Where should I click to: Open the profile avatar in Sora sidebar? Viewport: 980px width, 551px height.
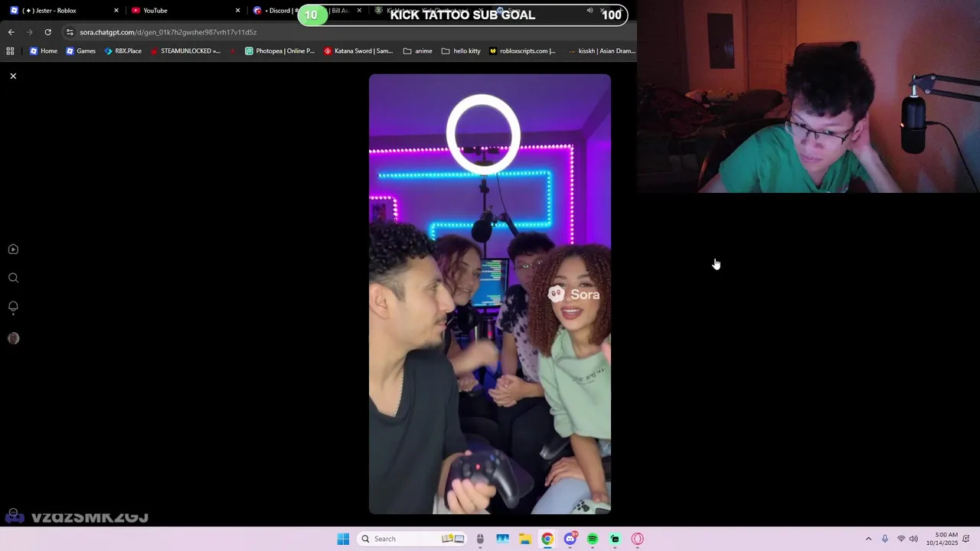tap(13, 338)
